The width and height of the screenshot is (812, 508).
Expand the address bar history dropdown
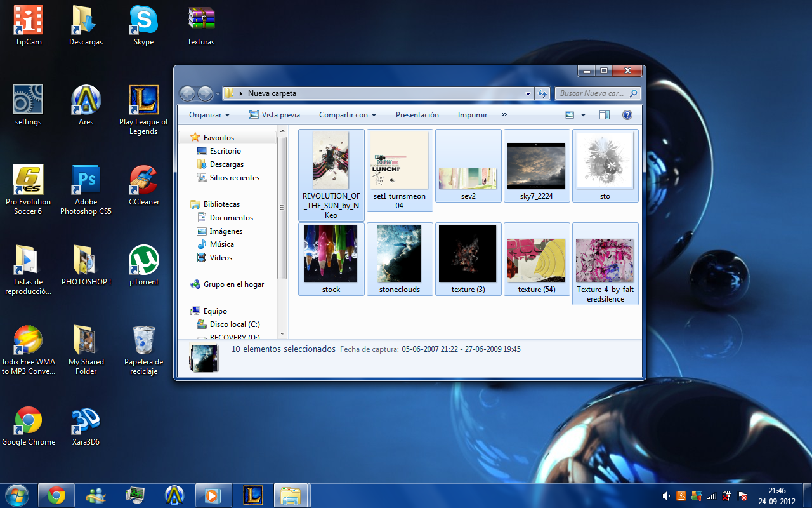click(528, 94)
